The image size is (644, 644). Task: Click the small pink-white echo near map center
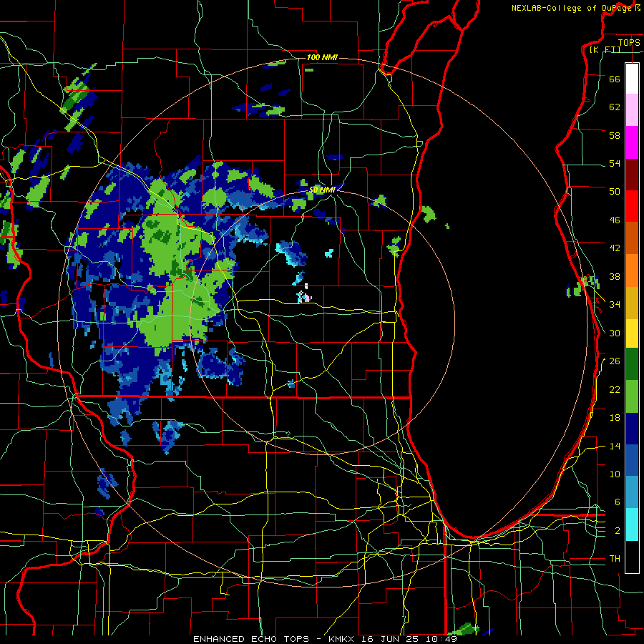point(304,296)
